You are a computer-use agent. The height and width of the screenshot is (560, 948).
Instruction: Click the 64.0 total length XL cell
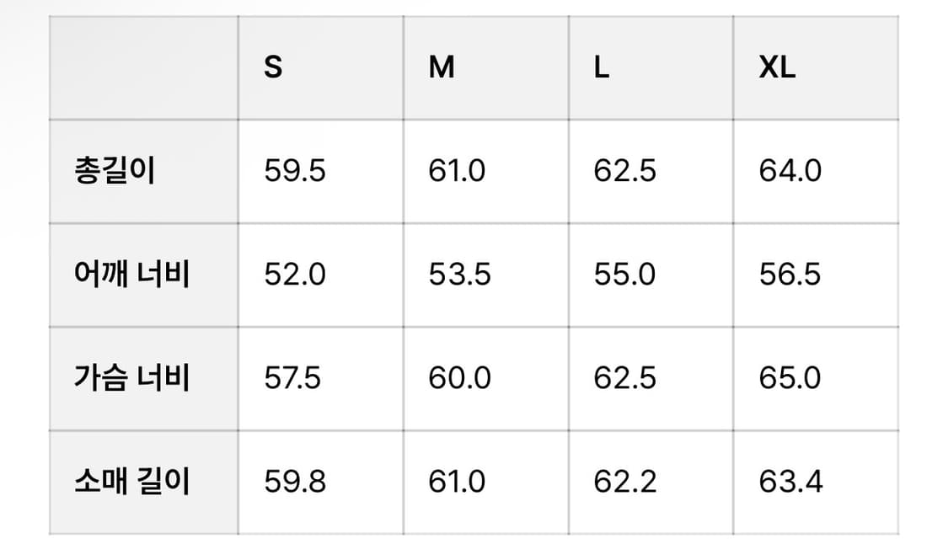(816, 172)
